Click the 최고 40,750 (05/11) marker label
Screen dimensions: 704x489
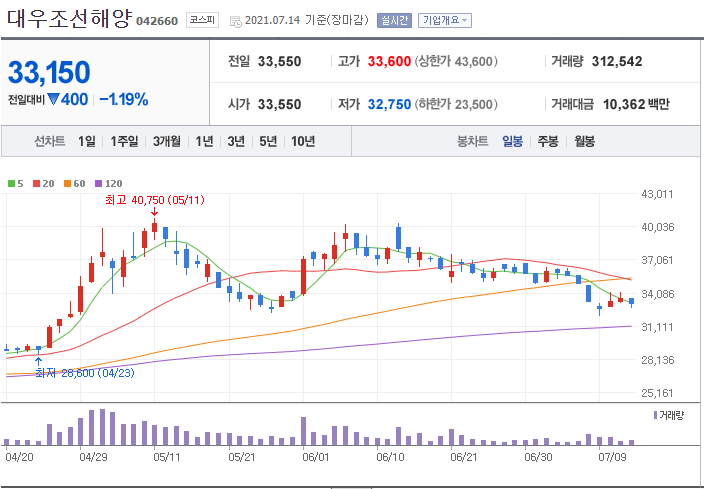tap(155, 200)
